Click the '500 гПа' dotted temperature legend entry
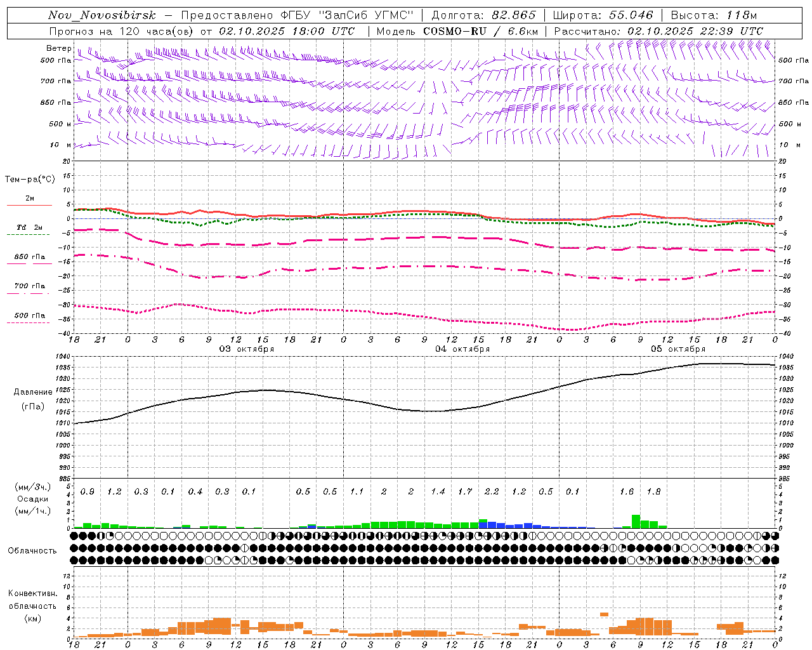The width and height of the screenshot is (812, 650). (29, 315)
